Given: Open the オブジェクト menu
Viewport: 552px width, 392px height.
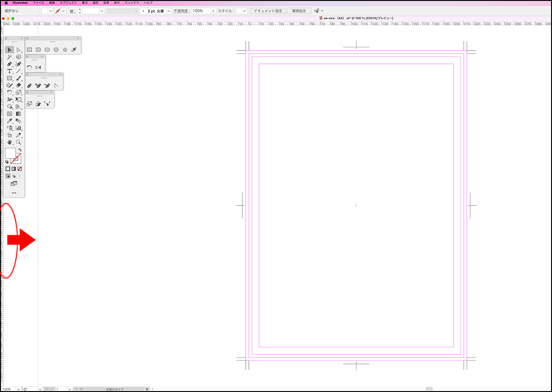Looking at the screenshot, I should click(x=68, y=3).
